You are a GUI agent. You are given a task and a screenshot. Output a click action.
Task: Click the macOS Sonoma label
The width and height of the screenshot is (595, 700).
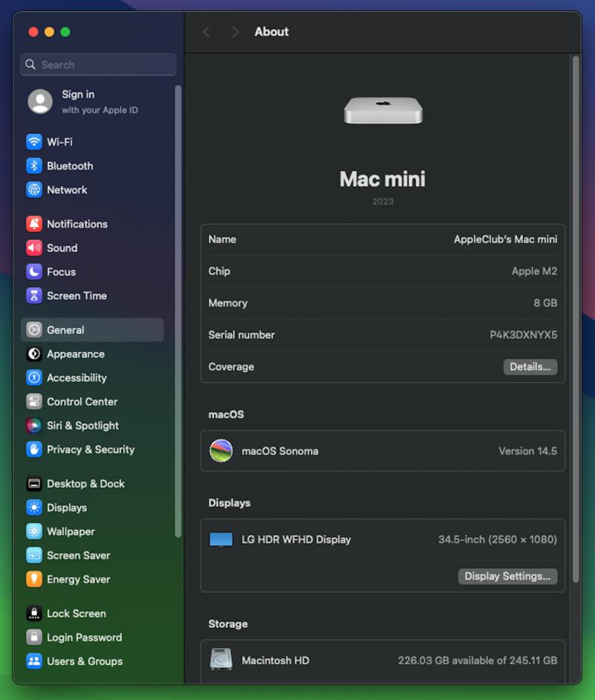280,452
